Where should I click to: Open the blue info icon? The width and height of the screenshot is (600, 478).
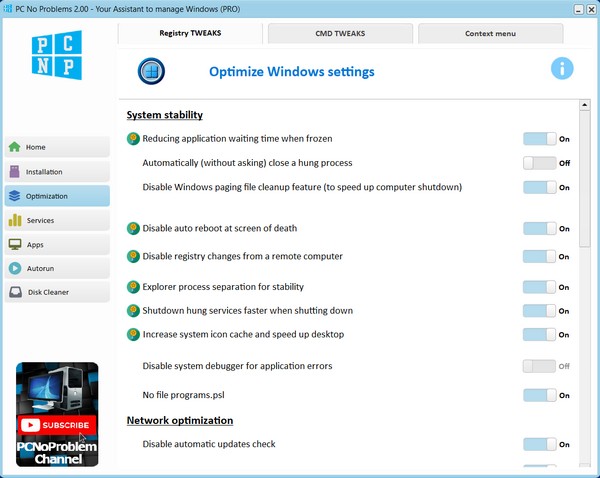pos(562,69)
